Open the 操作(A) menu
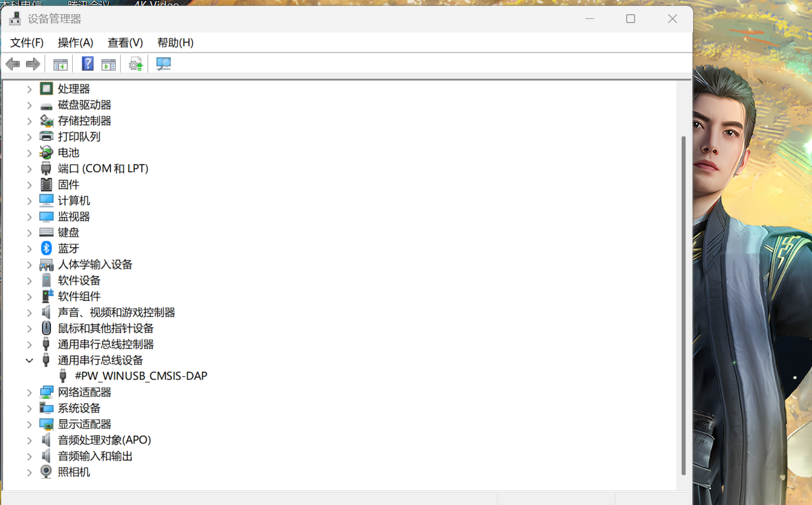Viewport: 812px width, 505px height. tap(76, 43)
